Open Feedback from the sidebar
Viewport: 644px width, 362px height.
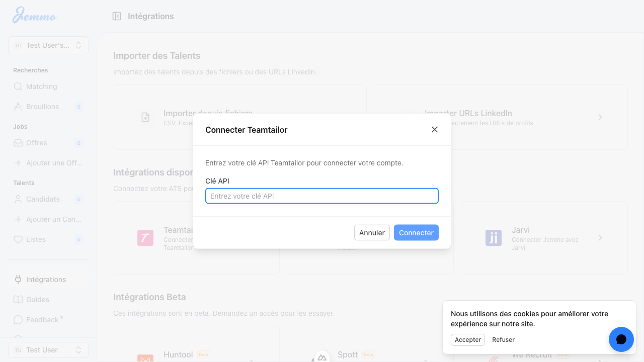click(17, 320)
